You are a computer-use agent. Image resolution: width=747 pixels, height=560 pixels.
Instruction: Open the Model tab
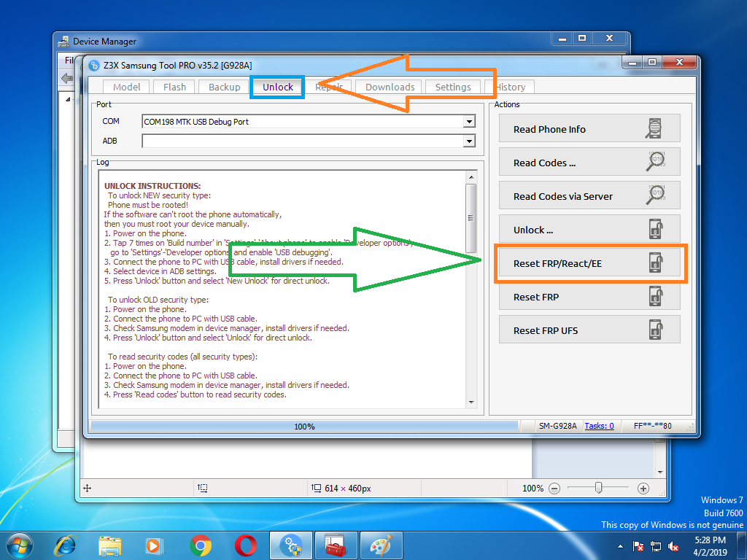(x=126, y=87)
